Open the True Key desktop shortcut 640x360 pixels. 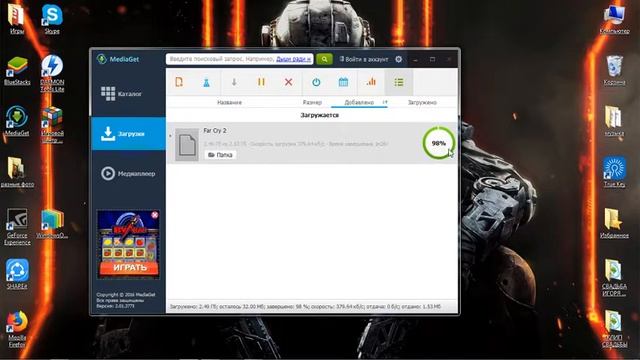614,172
